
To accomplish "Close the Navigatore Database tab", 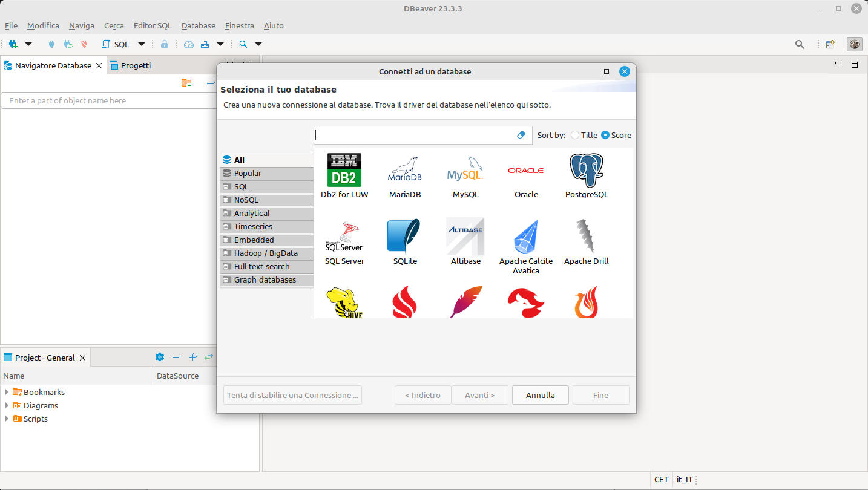I will point(99,65).
